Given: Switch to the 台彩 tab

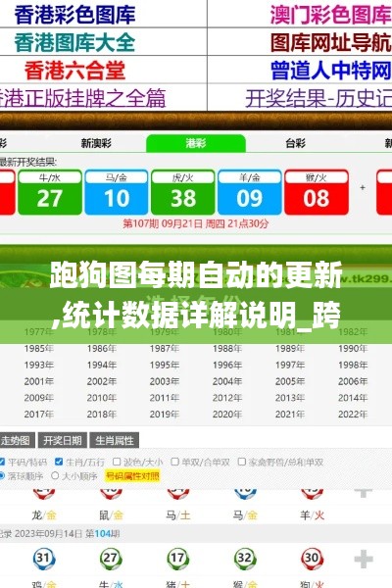Looking at the screenshot, I should (x=296, y=143).
